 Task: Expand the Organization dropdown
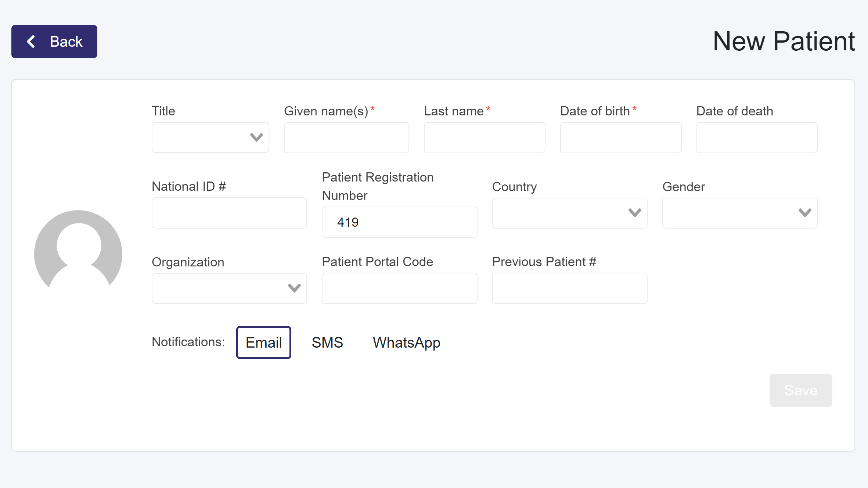[229, 288]
